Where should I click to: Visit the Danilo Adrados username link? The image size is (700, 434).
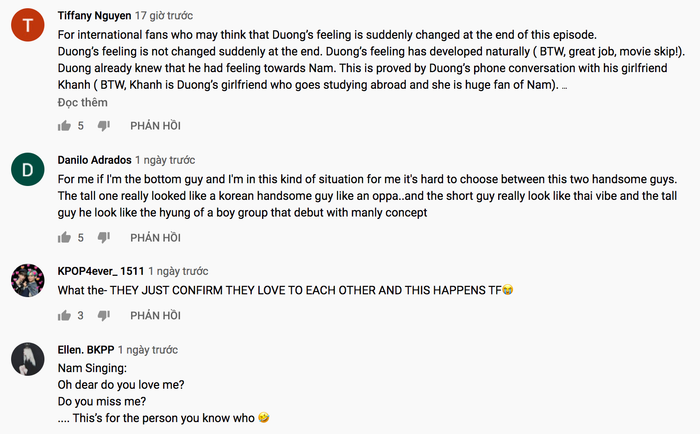click(94, 159)
